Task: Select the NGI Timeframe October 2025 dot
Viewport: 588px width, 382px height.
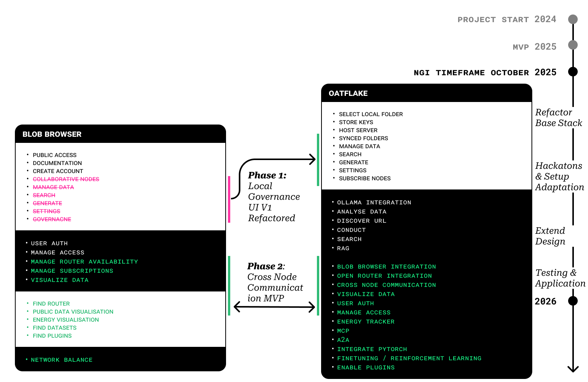Action: 573,71
